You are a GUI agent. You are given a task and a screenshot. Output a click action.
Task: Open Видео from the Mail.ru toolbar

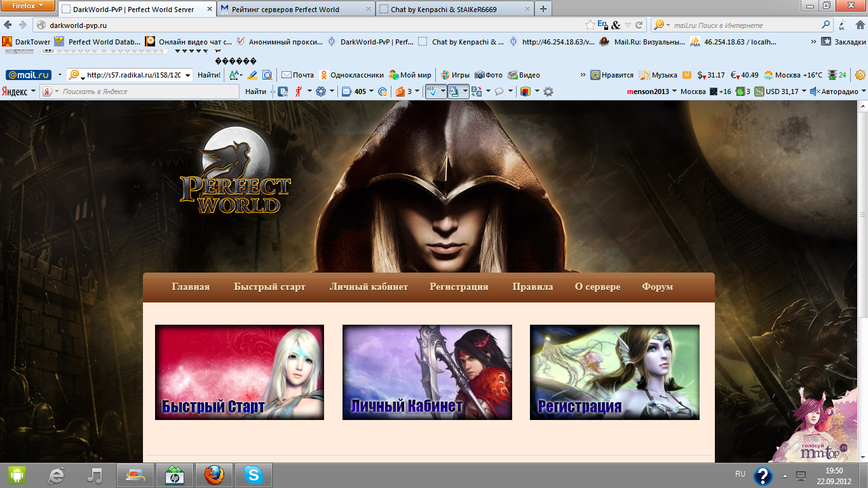click(x=524, y=75)
